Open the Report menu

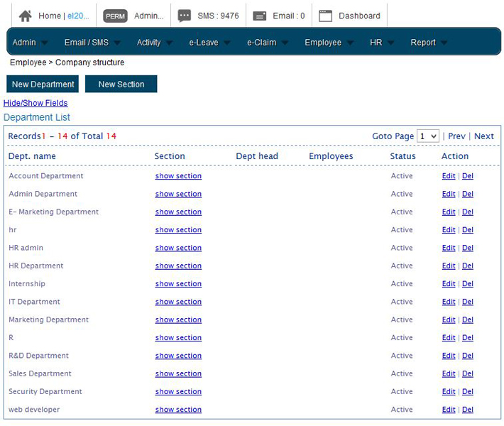pyautogui.click(x=423, y=43)
